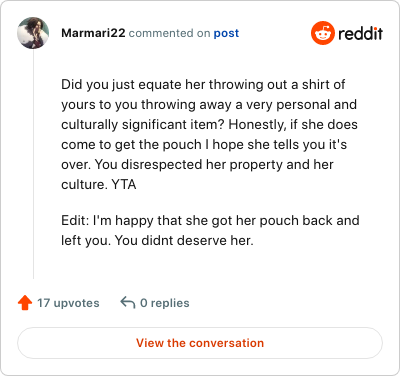Click the word 'Honestly' in the comment

(257, 125)
